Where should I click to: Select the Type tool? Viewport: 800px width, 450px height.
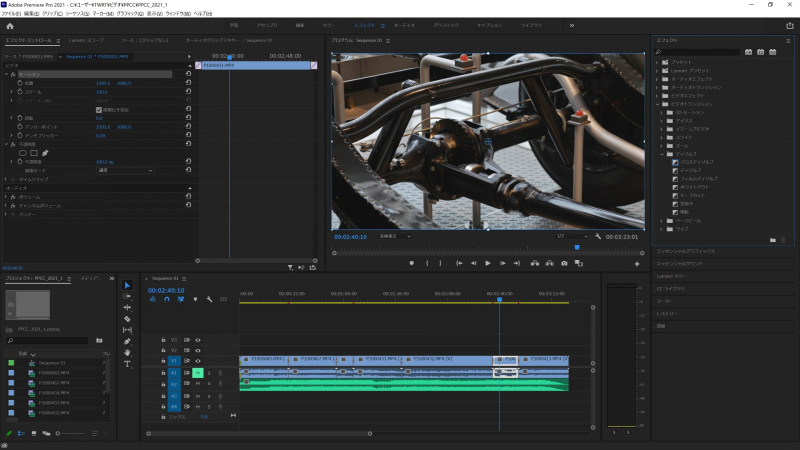(x=127, y=364)
